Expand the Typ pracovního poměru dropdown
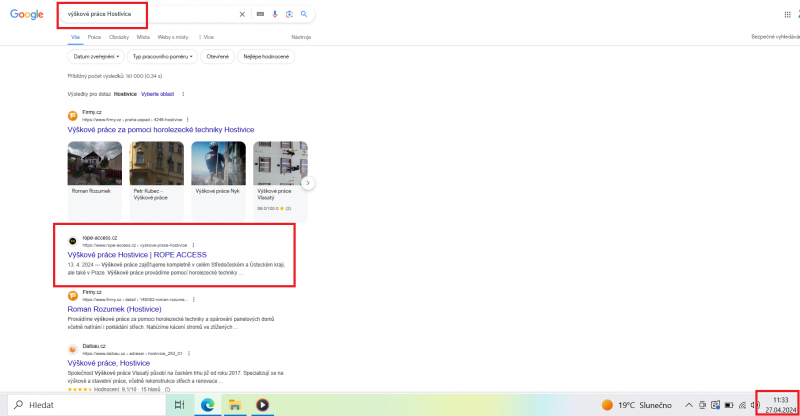This screenshot has height=416, width=800. [162, 57]
